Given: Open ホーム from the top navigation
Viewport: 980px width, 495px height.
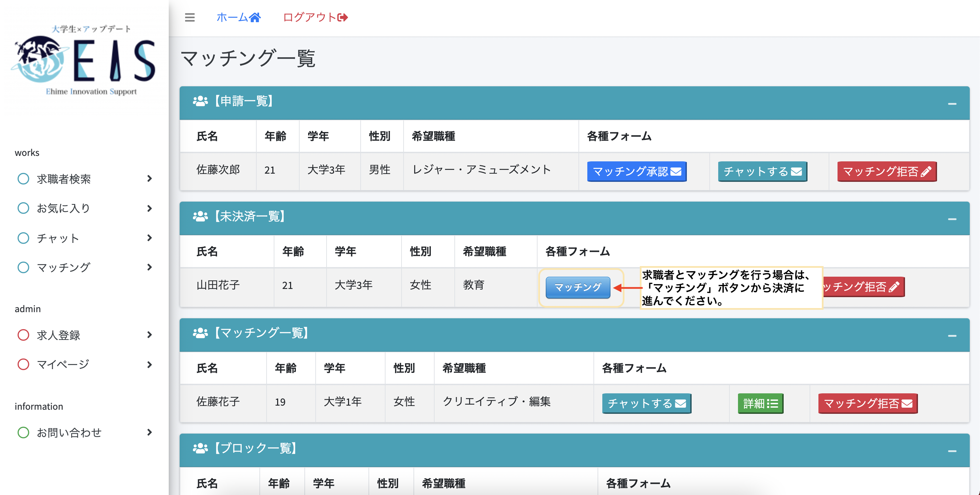Looking at the screenshot, I should tap(239, 17).
